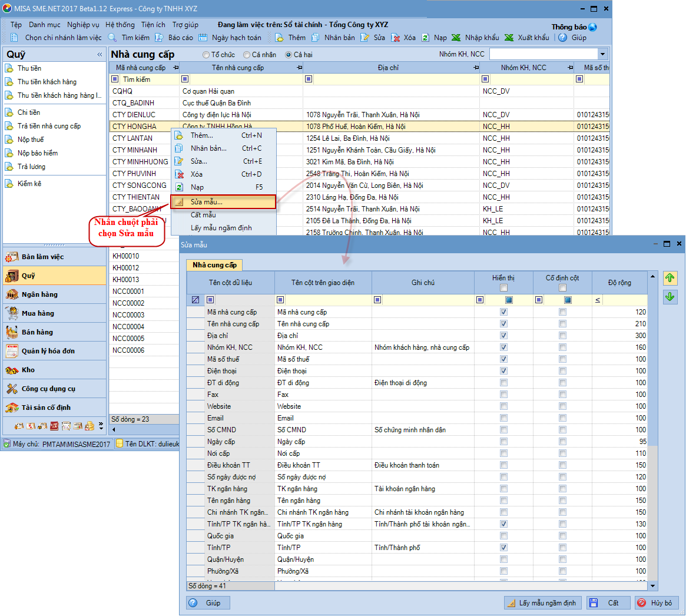Open Trả tiền nhà cung cấp link
This screenshot has height=616, width=686.
[x=49, y=126]
